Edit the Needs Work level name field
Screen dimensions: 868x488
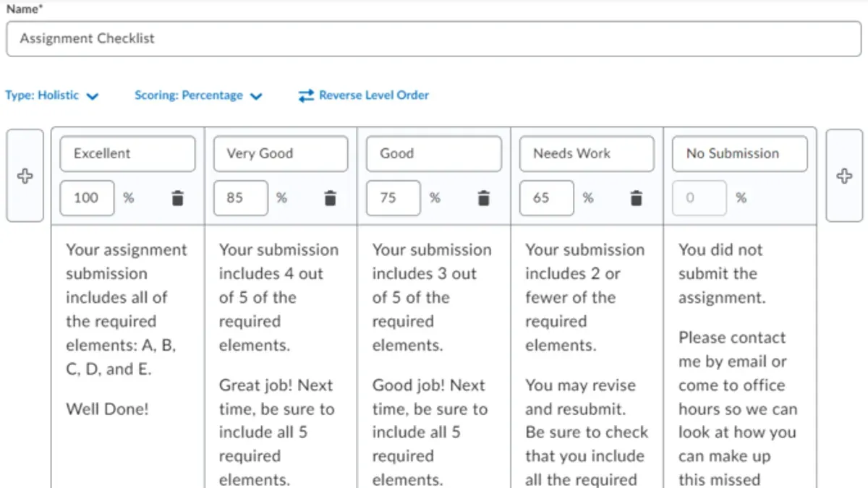587,154
